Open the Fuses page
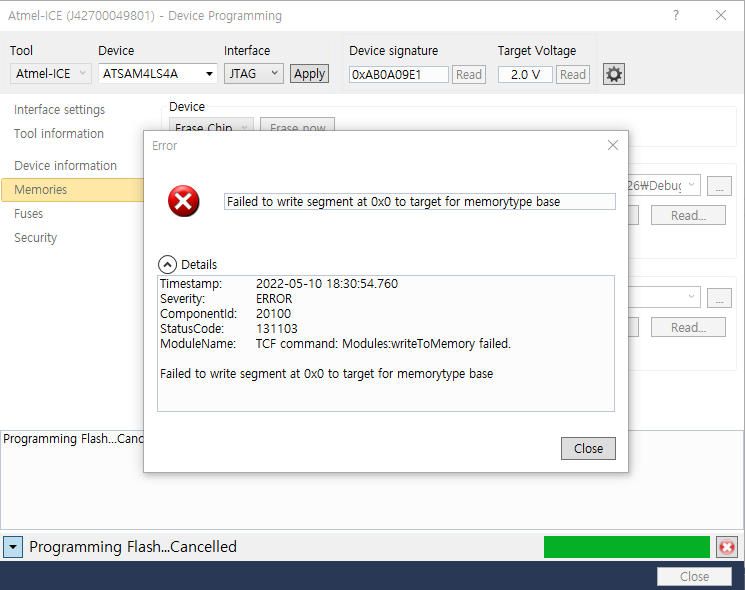This screenshot has width=745, height=590. 29,214
